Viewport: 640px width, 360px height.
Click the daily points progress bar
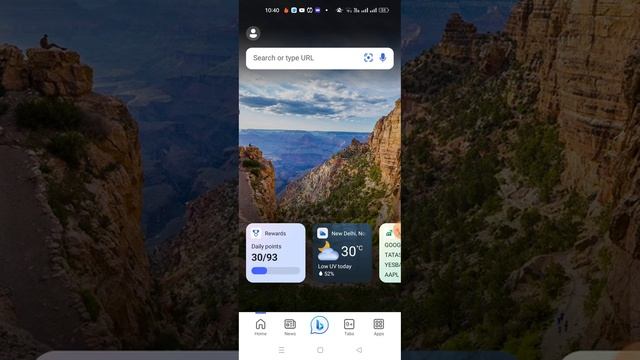[276, 271]
